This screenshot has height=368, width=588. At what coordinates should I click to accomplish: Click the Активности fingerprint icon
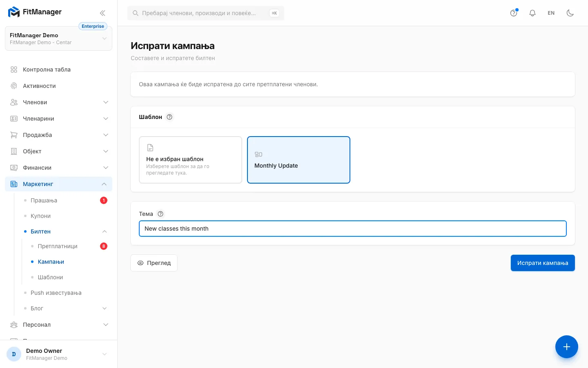click(x=14, y=86)
